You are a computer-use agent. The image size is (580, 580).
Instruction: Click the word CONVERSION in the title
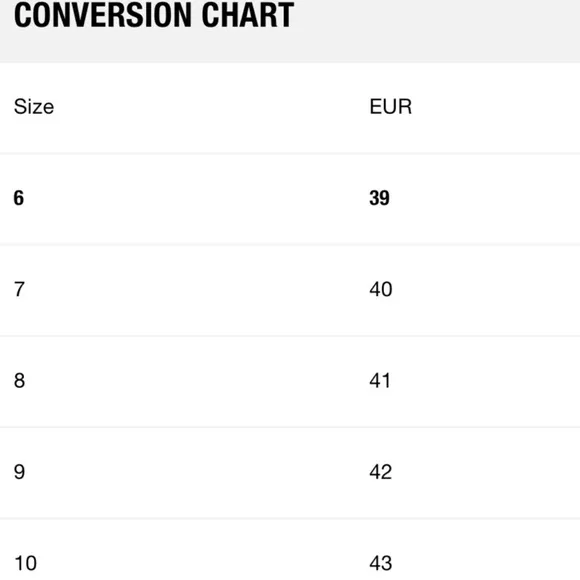[x=103, y=15]
